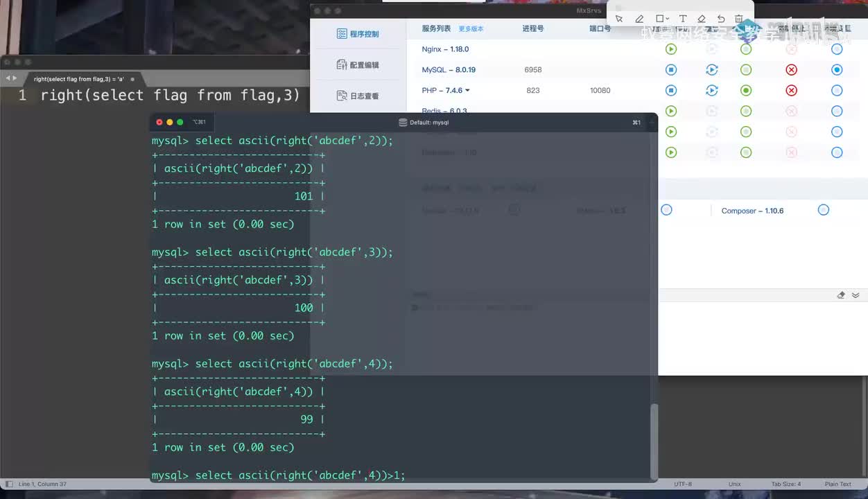This screenshot has height=499, width=868.
Task: Stop the MySQL service with its stop icon
Action: 671,70
